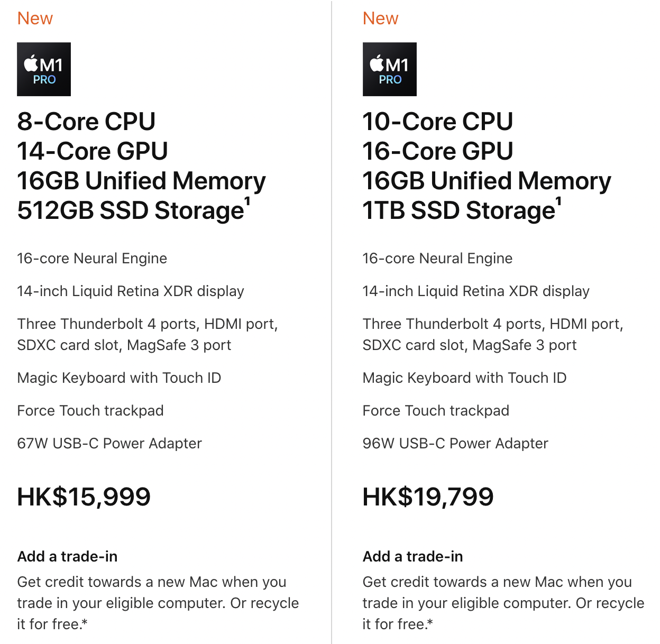Image resolution: width=660 pixels, height=644 pixels.
Task: Open footnote 1 beside 512GB SSD Storage
Action: (247, 201)
